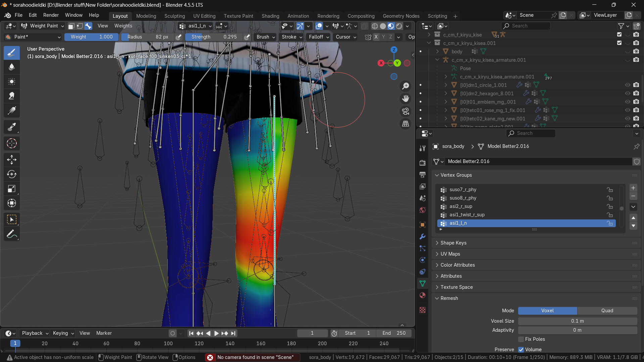Select asi1_twist_r_sup vertex group
644x362 pixels.
tap(467, 215)
